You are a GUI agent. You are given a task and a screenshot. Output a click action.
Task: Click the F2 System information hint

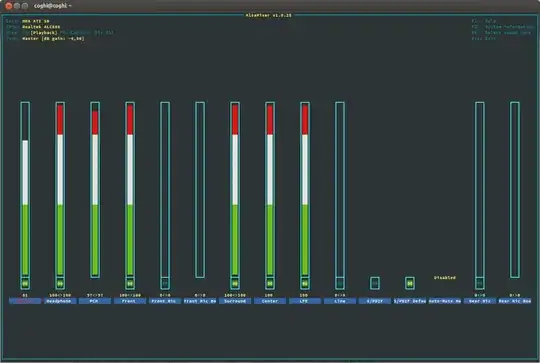pos(503,27)
